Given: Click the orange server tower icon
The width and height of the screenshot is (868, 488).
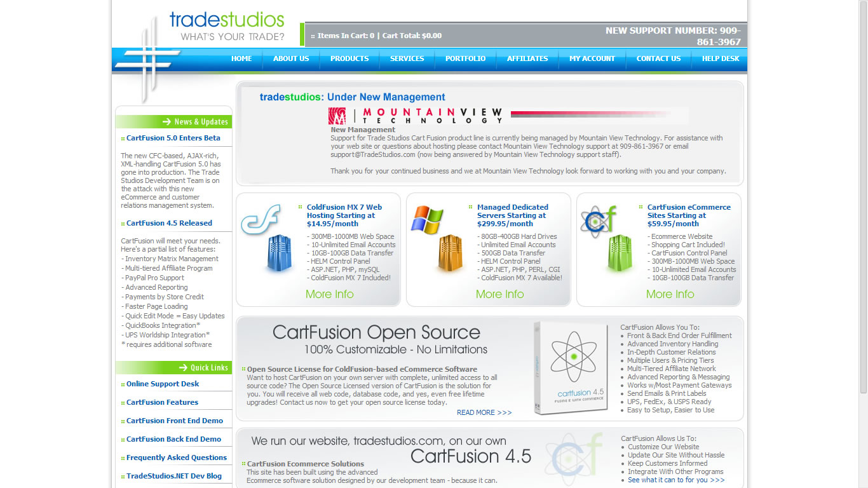Looking at the screenshot, I should point(450,254).
